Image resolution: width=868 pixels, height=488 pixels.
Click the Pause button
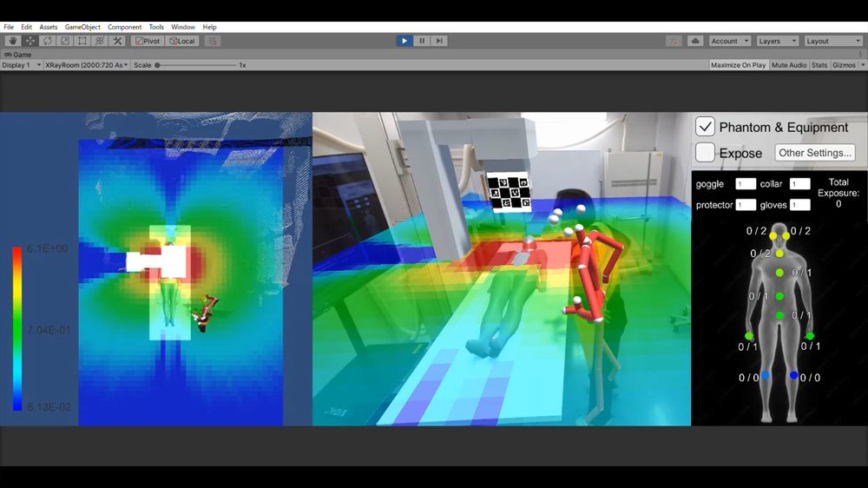tap(422, 41)
